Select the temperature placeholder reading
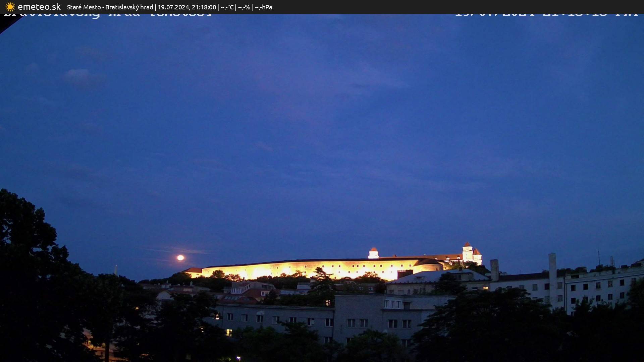This screenshot has width=644, height=362. click(227, 7)
